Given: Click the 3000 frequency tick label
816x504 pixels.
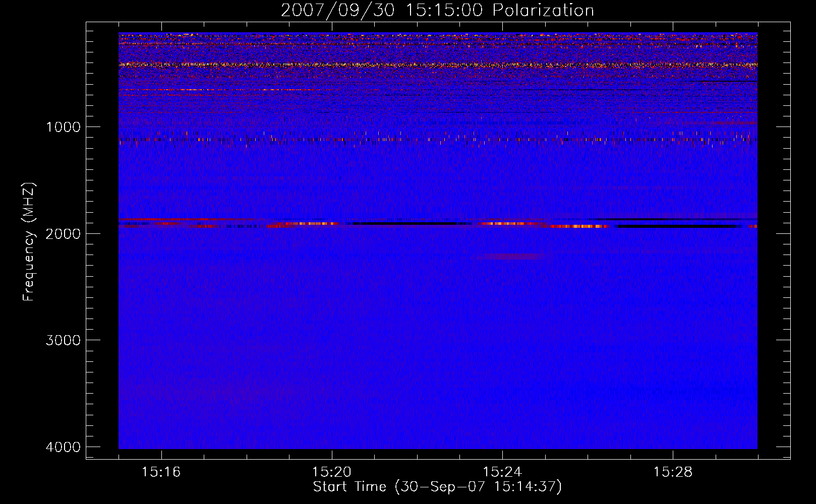Looking at the screenshot, I should [63, 340].
